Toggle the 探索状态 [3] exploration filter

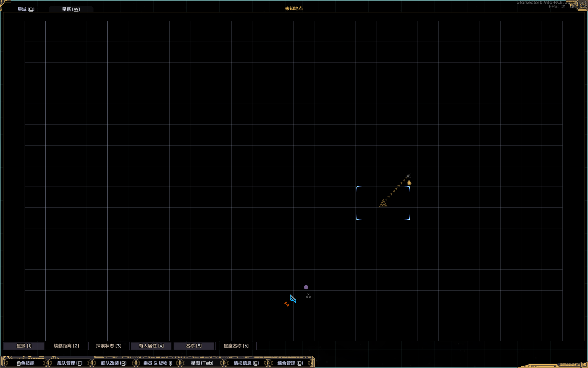tap(109, 346)
